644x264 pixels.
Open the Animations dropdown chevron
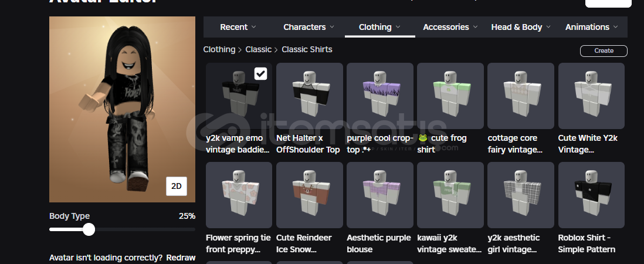tap(615, 27)
